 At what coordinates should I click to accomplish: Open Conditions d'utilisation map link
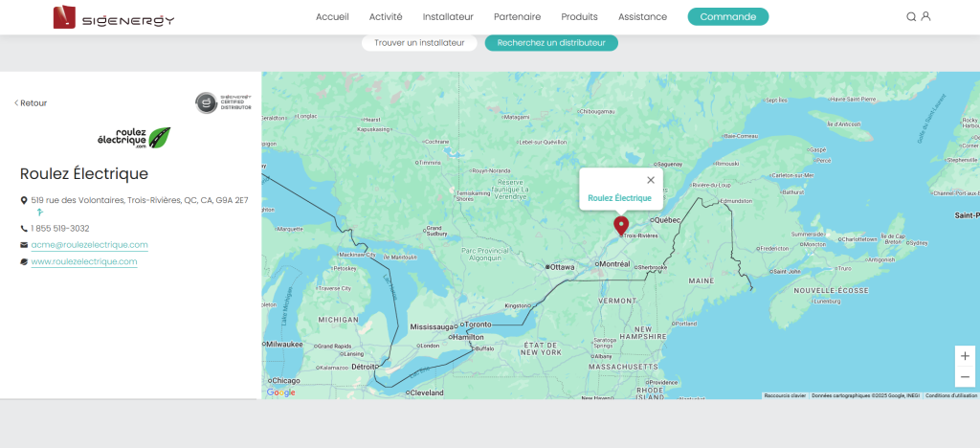point(951,395)
